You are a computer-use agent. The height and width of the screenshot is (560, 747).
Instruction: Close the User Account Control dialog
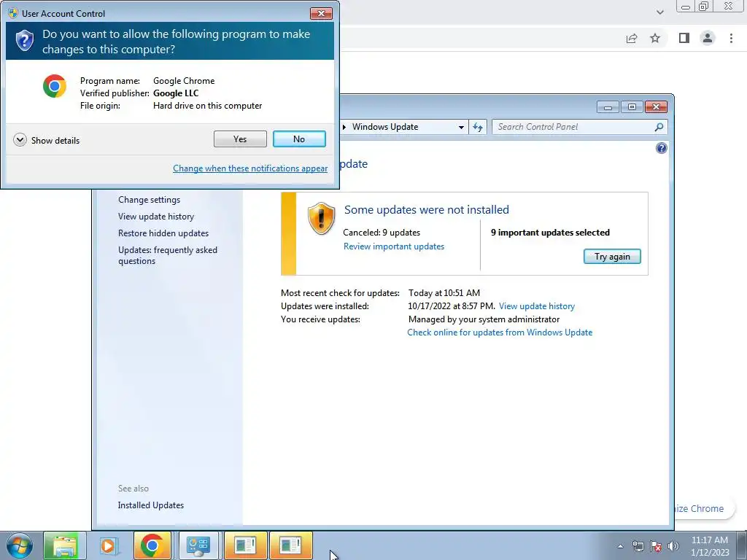321,13
